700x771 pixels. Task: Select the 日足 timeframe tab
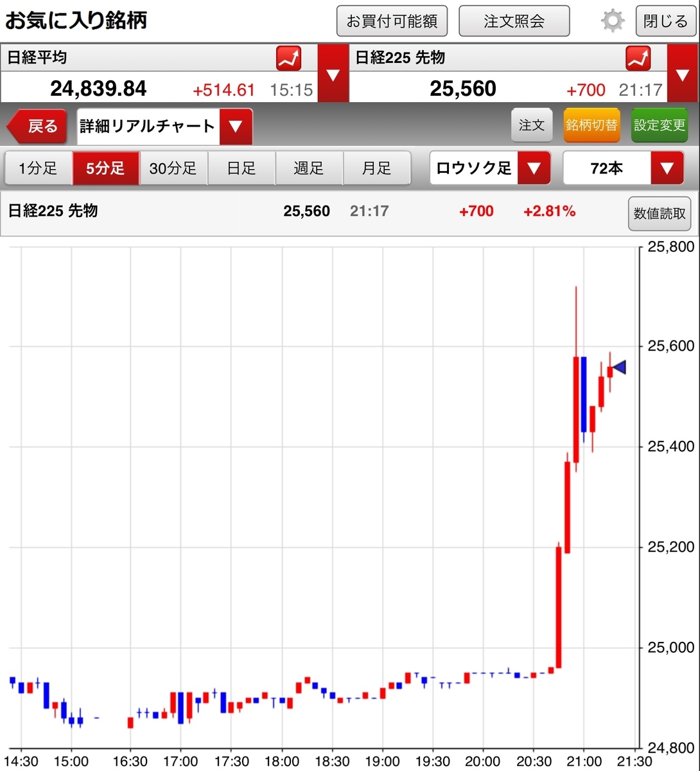(x=241, y=168)
